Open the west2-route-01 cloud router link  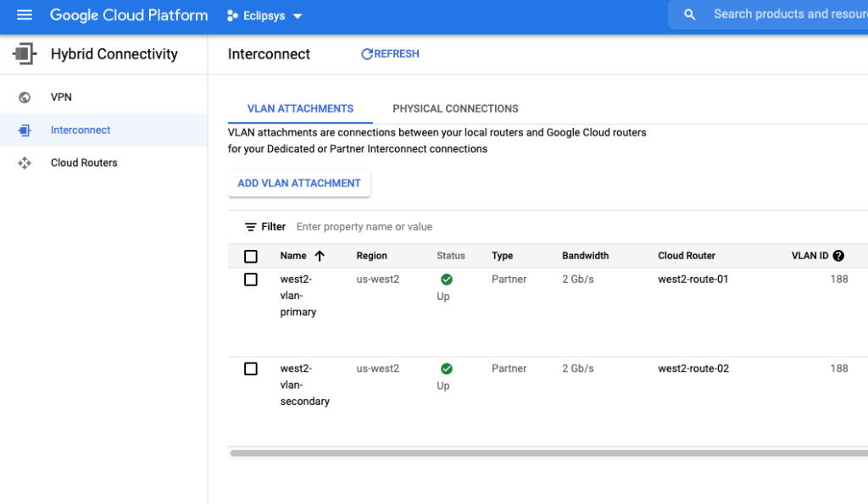click(693, 280)
